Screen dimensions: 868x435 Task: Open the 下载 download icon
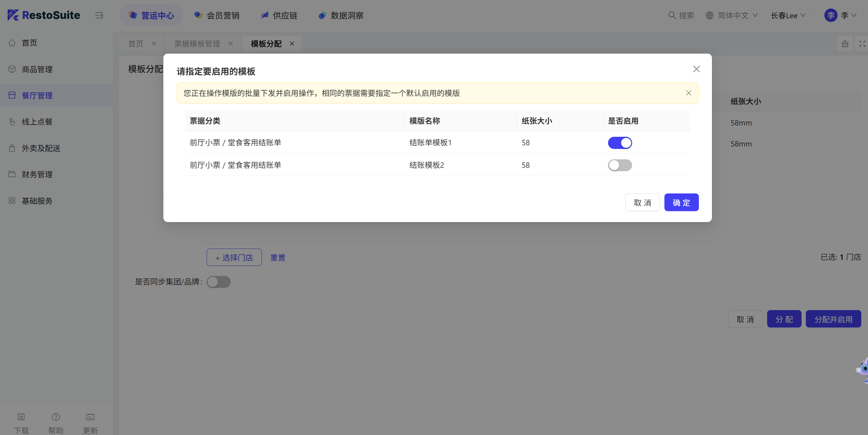(x=21, y=417)
